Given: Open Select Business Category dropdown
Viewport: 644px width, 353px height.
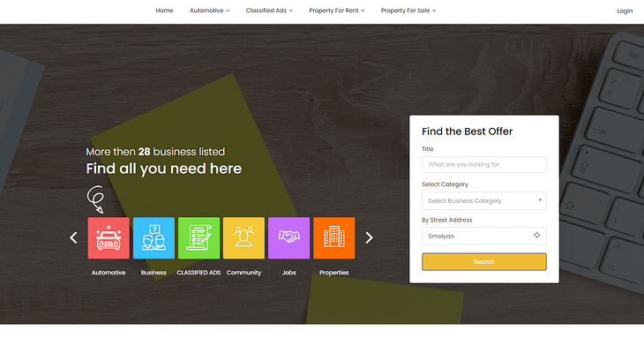Looking at the screenshot, I should pos(483,200).
